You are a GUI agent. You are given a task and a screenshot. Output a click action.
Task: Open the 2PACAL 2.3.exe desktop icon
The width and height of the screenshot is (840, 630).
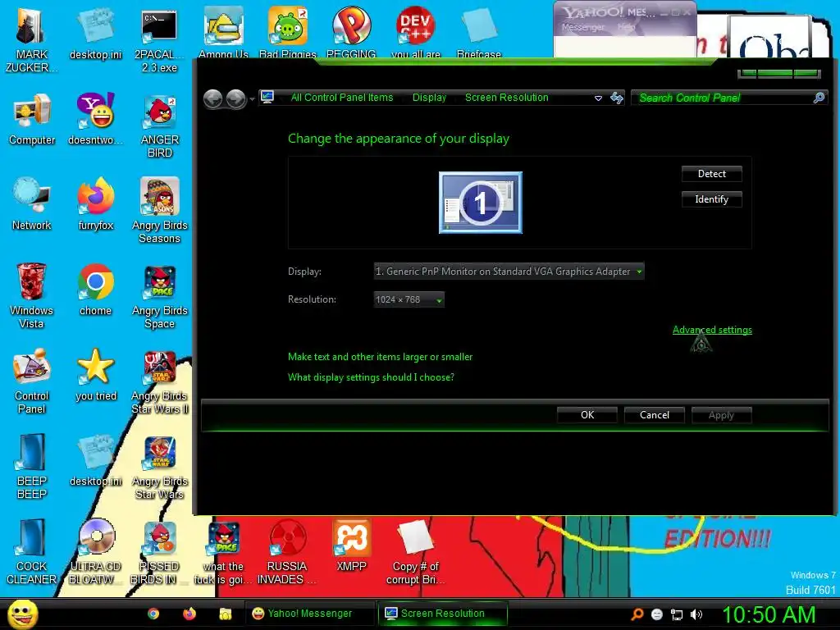159,39
